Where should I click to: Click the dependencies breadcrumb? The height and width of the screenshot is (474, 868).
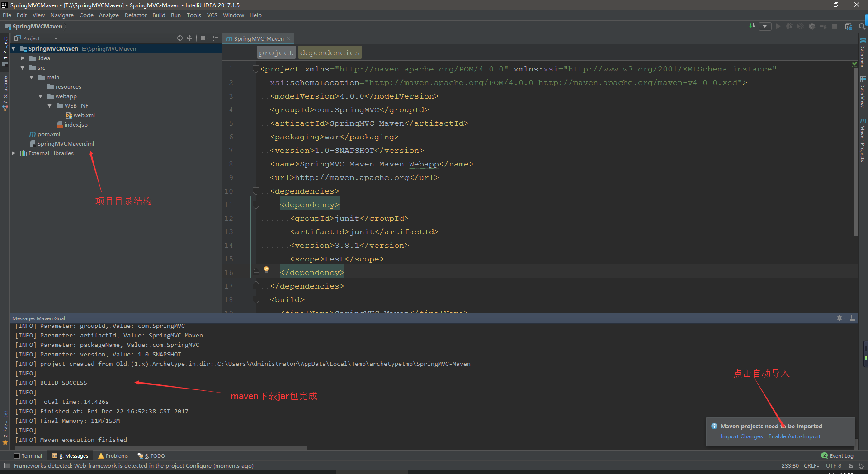pyautogui.click(x=330, y=53)
